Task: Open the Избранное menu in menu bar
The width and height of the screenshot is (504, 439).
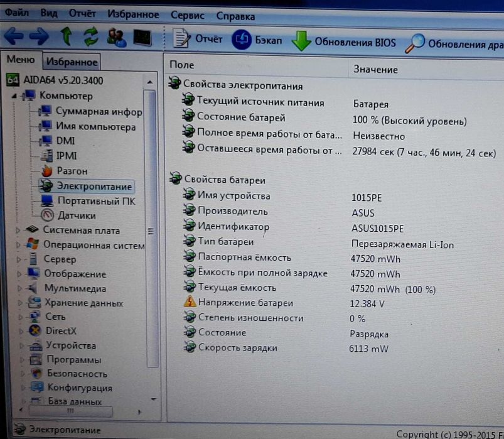Action: point(133,14)
